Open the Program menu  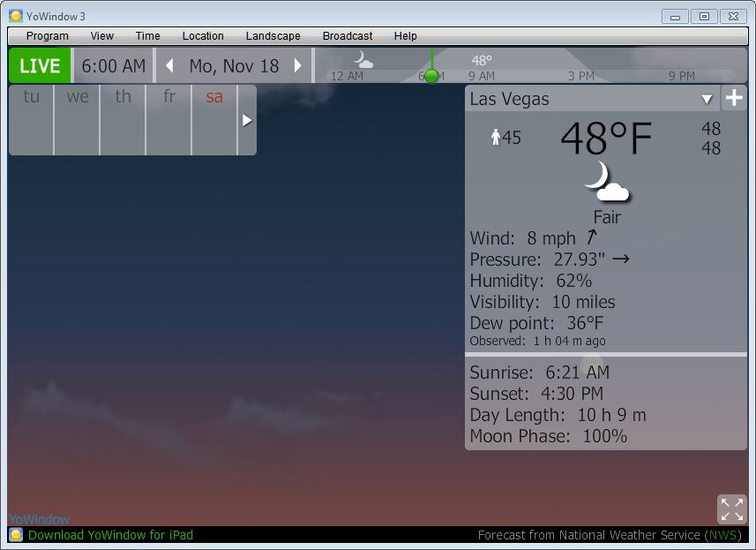48,36
